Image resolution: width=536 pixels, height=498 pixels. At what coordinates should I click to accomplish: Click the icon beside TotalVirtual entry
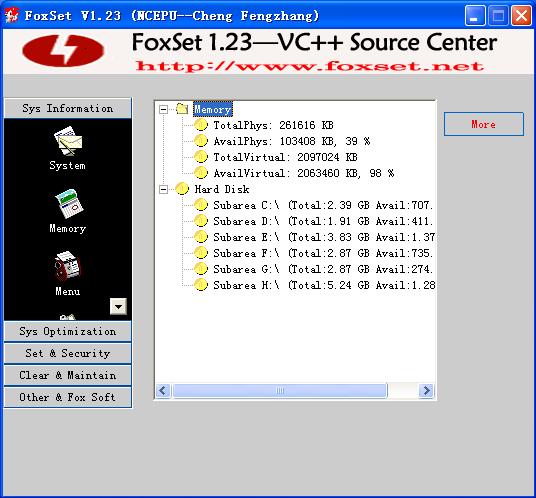[201, 157]
